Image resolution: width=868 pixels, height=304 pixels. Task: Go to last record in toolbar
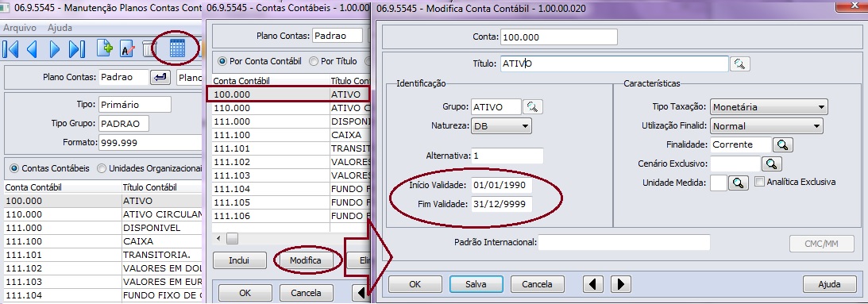[76, 49]
